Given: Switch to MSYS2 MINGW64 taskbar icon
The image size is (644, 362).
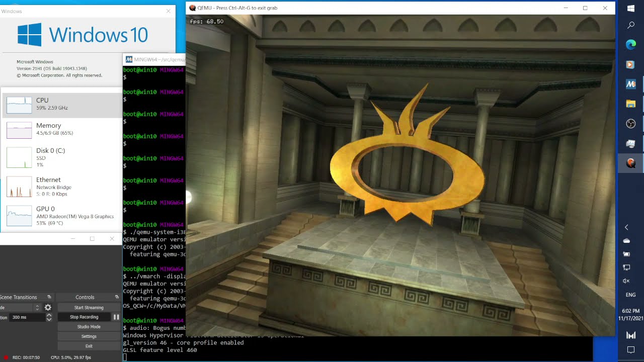Looking at the screenshot, I should tap(631, 84).
